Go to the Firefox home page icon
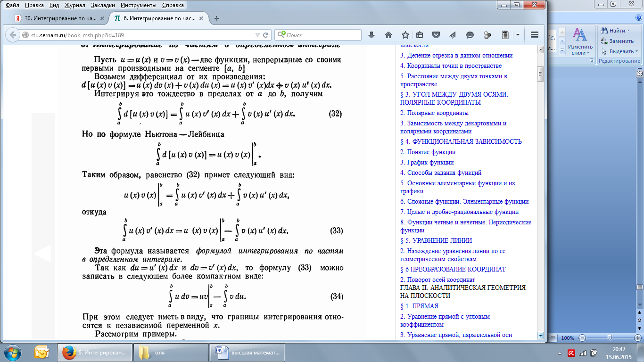The width and height of the screenshot is (644, 362). click(x=388, y=35)
